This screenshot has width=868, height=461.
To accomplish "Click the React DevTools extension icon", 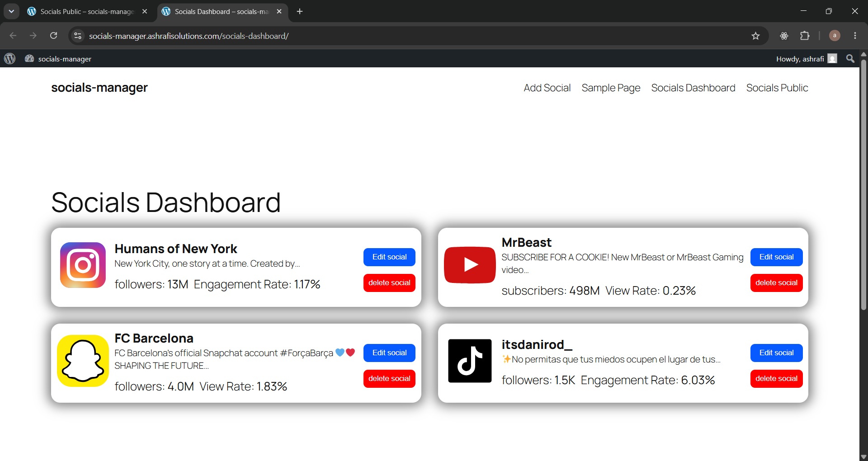I will tap(784, 36).
